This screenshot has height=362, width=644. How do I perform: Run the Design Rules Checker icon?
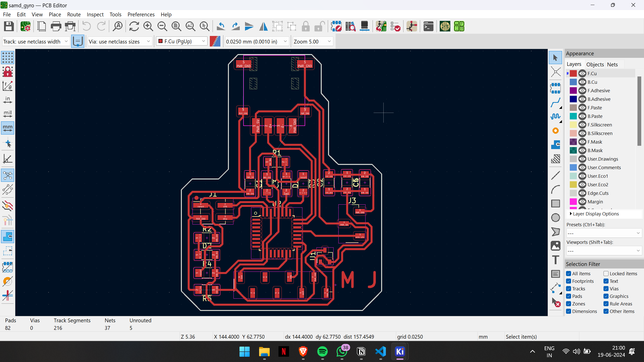click(395, 26)
